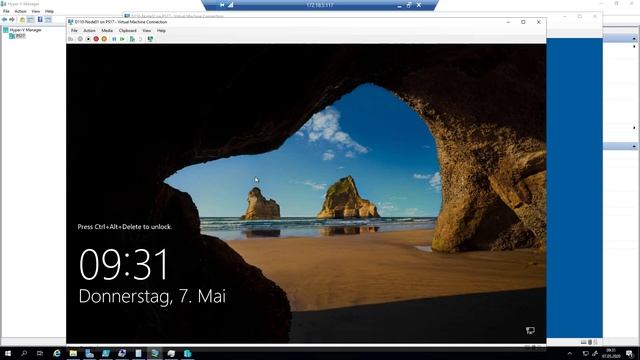Viewport: 640px width, 360px height.
Task: Go forward in Hyper-V Manager toolbar
Action: tap(12, 20)
